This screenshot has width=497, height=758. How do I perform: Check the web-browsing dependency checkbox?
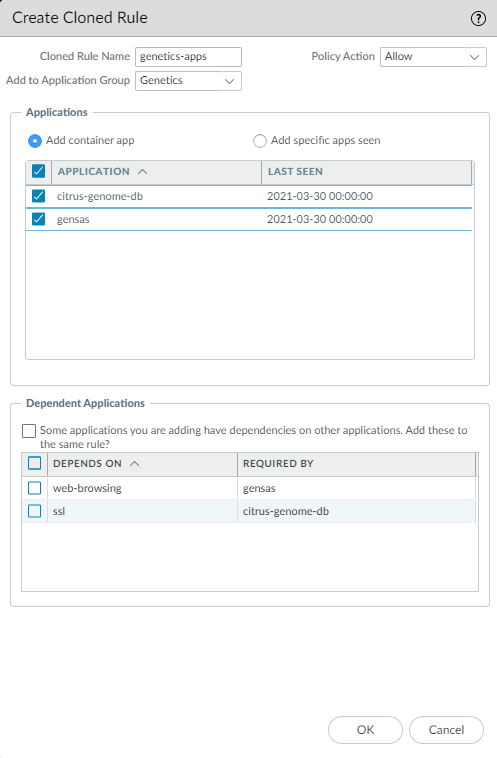click(x=34, y=488)
